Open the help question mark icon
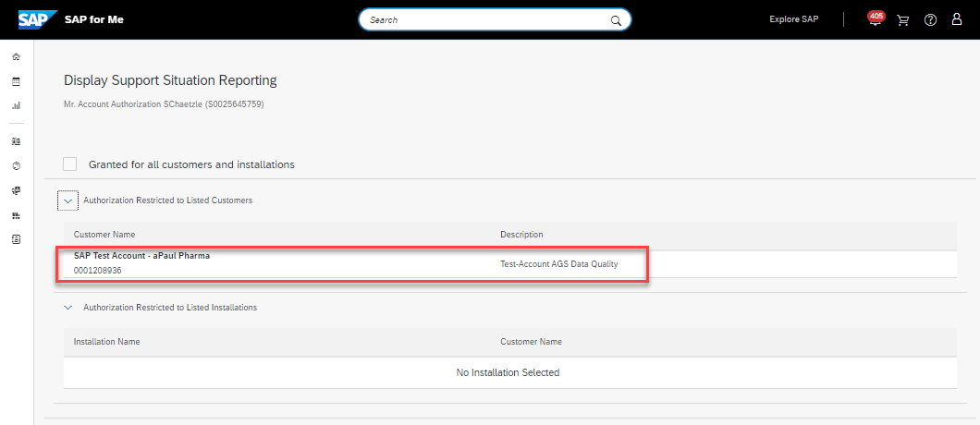 point(930,20)
